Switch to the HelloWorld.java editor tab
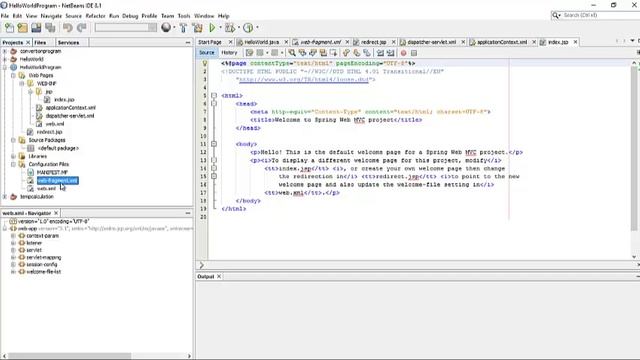 [x=262, y=42]
